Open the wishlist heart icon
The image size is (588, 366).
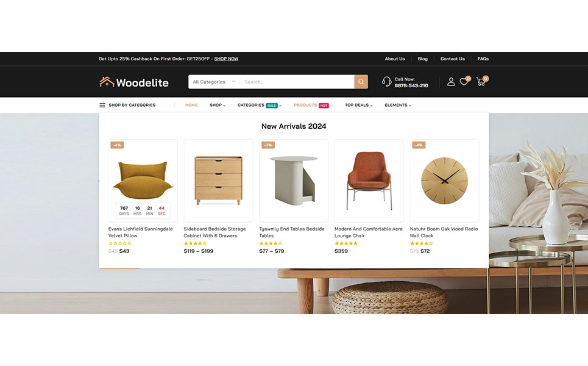click(464, 82)
